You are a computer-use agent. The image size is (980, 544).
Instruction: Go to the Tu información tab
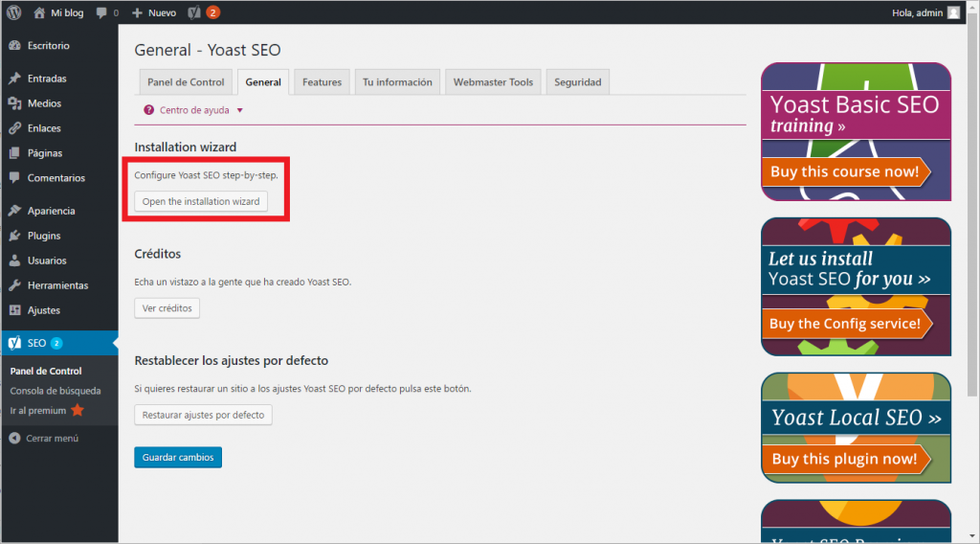tap(397, 82)
